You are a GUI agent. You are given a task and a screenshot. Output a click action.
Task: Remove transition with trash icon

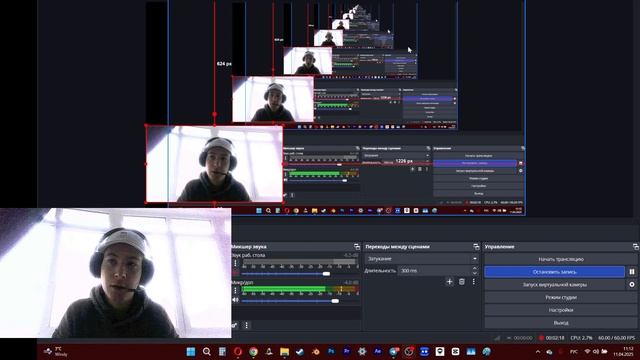(462, 282)
